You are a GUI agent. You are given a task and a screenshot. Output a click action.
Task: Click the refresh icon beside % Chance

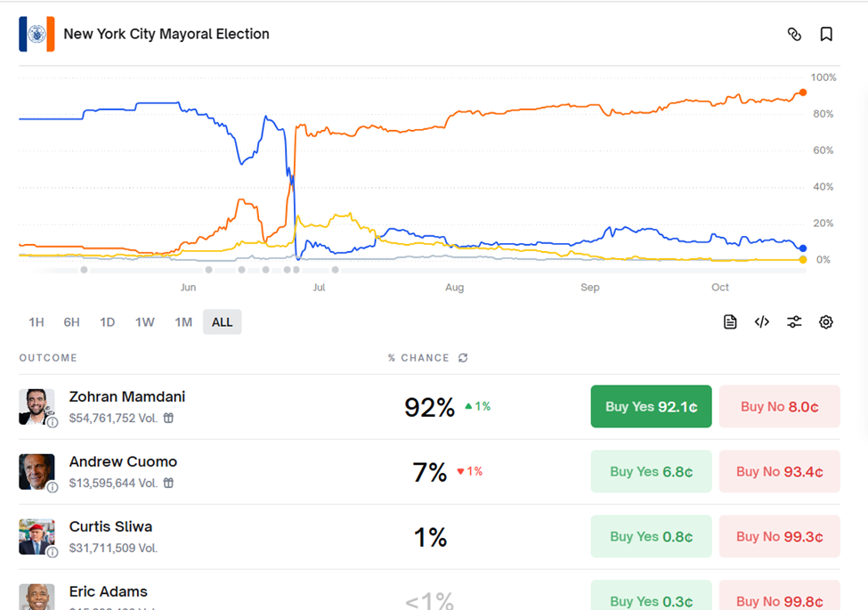463,358
